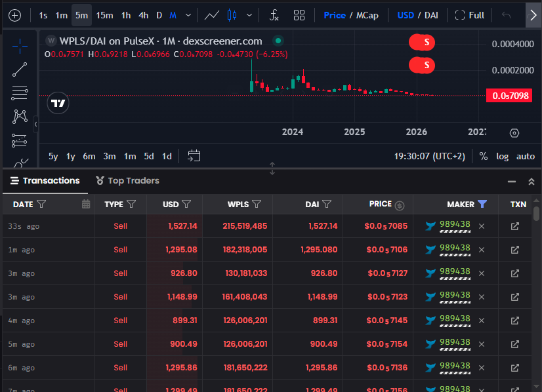
Task: Open transaction link for 33s ago row
Action: coord(514,226)
